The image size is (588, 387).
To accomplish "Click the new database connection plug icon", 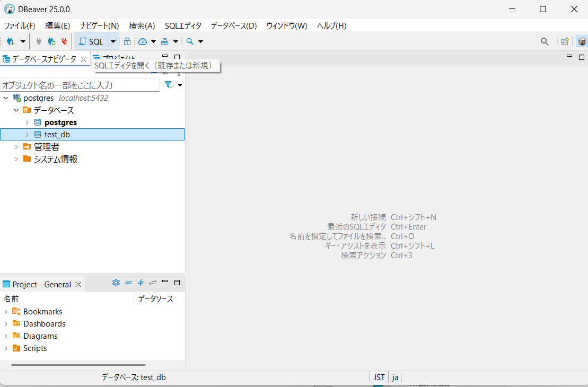I will pyautogui.click(x=11, y=41).
